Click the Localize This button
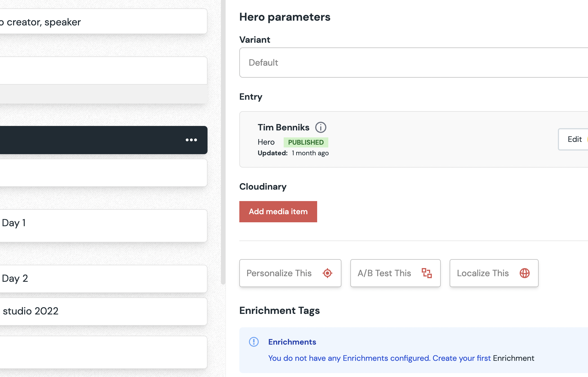 click(x=494, y=273)
